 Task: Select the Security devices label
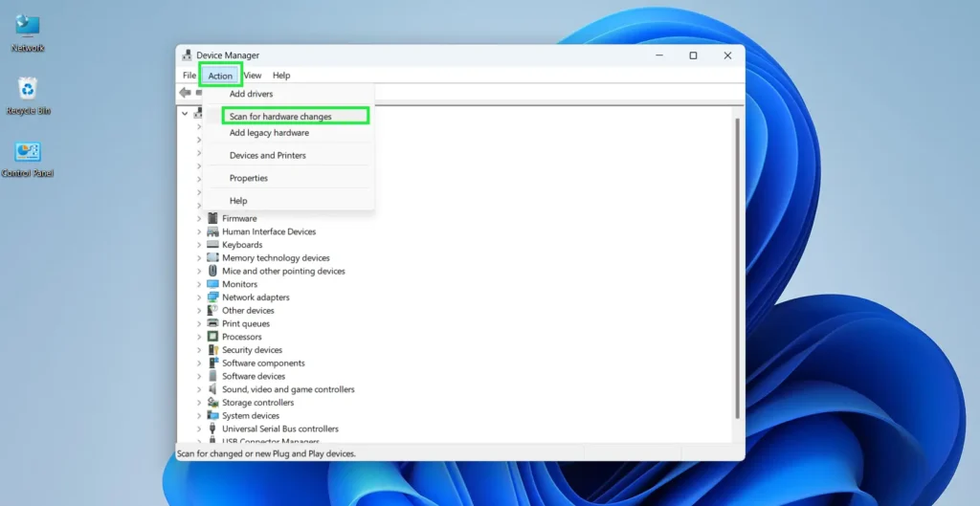coord(252,349)
